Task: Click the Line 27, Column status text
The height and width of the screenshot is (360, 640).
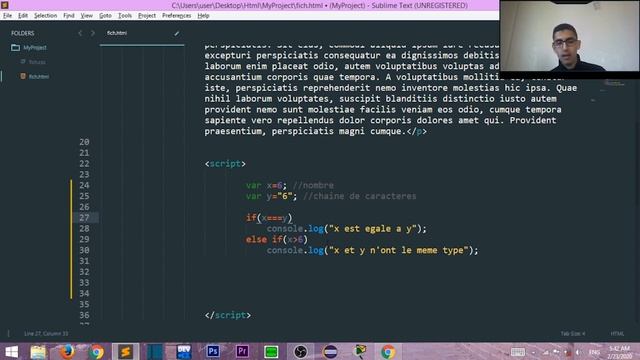Action: point(46,333)
